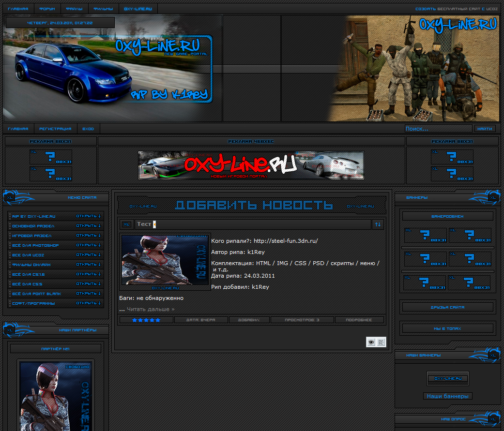Open the Наши баннеры text link

447,396
